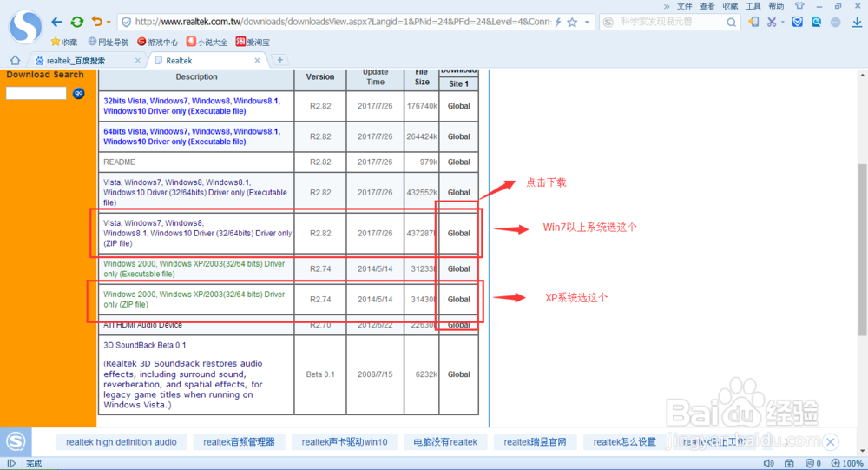Click the README description text
Image resolution: width=868 pixels, height=470 pixels.
119,162
